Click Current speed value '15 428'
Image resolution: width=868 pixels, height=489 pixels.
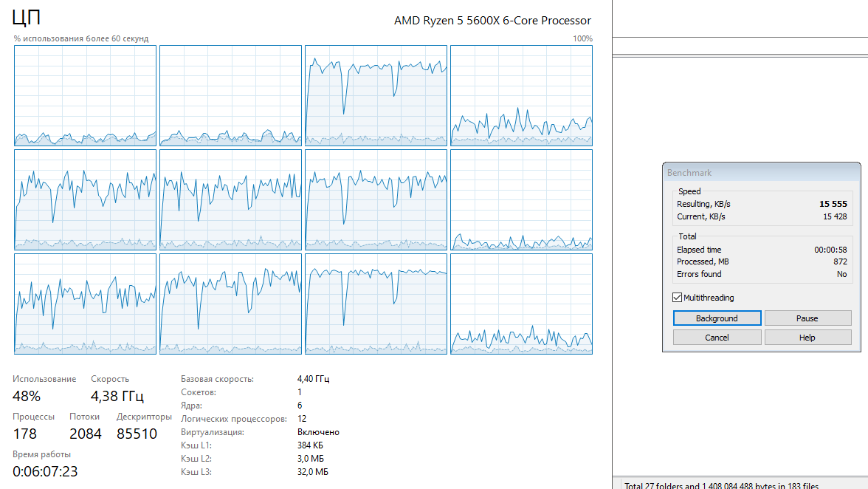point(835,216)
